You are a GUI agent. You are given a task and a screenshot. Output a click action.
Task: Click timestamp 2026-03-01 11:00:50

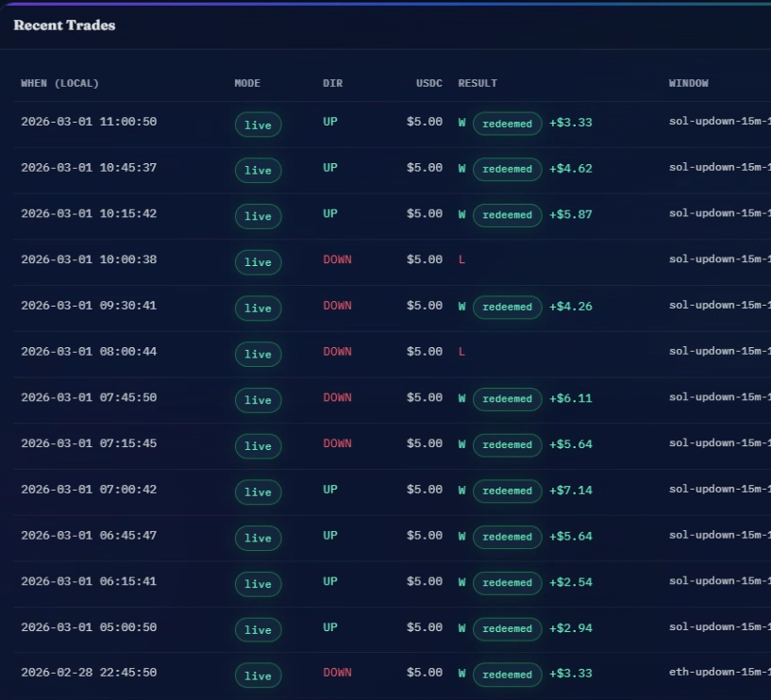coord(89,122)
